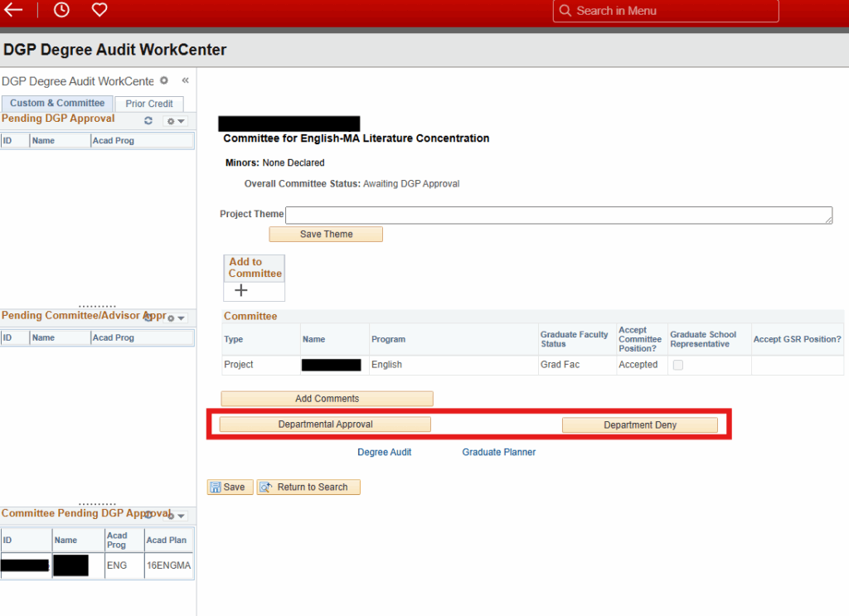The height and width of the screenshot is (616, 849).
Task: Open the Graduate Planner link
Action: pyautogui.click(x=498, y=453)
